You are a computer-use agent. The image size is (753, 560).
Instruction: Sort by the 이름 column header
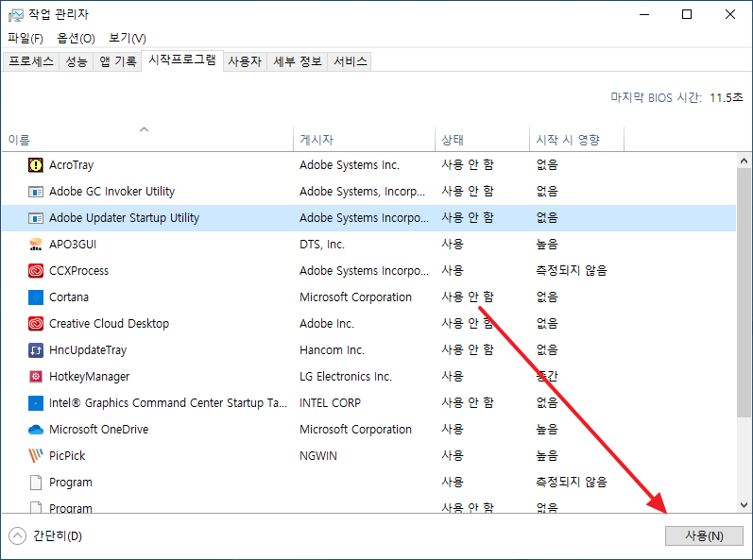(147, 138)
